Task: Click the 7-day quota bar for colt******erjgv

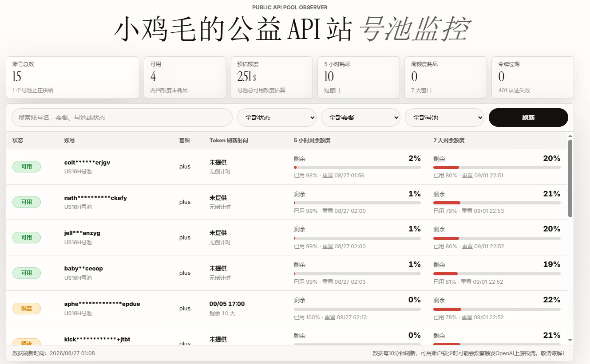Action: click(x=497, y=167)
